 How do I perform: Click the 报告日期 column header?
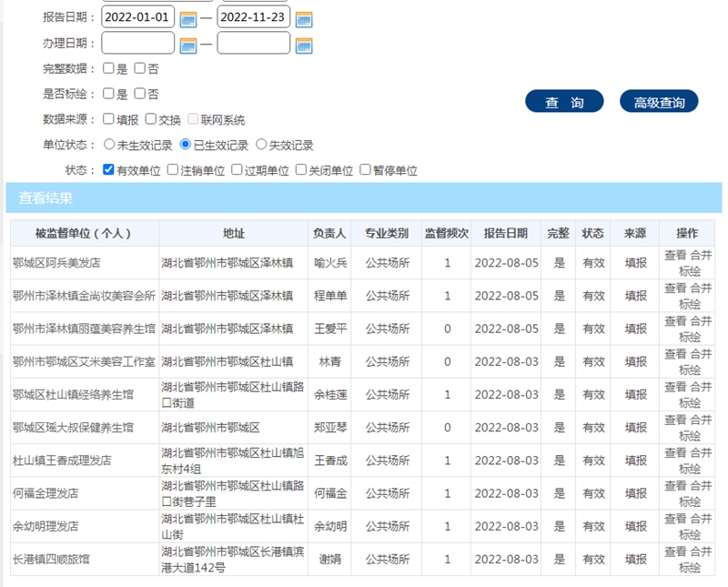coord(506,233)
